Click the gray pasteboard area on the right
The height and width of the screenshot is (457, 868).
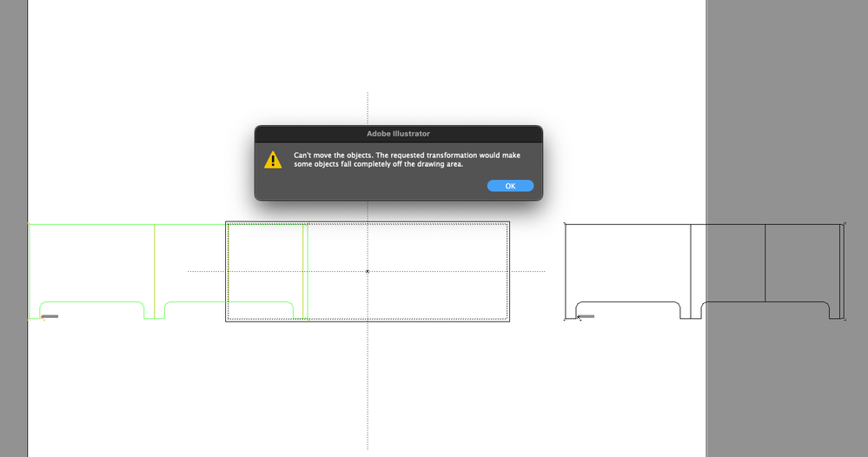[787, 110]
